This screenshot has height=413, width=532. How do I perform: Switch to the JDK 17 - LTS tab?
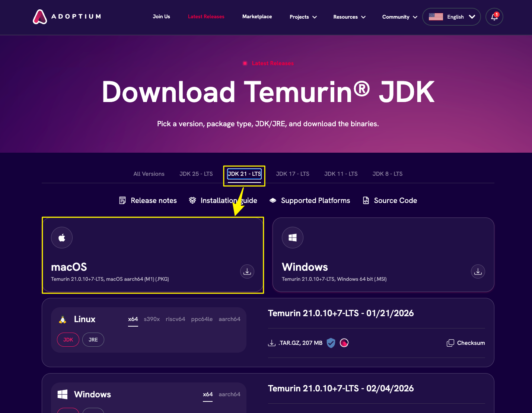293,174
